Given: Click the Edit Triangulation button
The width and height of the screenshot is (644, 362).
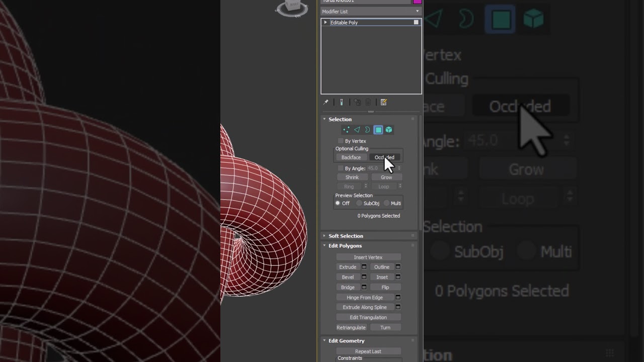Looking at the screenshot, I should coord(368,317).
